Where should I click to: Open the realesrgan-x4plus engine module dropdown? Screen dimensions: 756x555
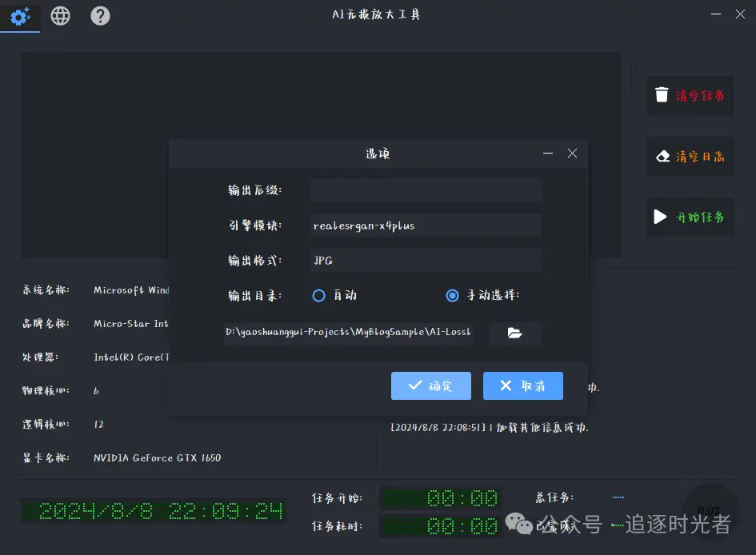pyautogui.click(x=425, y=225)
